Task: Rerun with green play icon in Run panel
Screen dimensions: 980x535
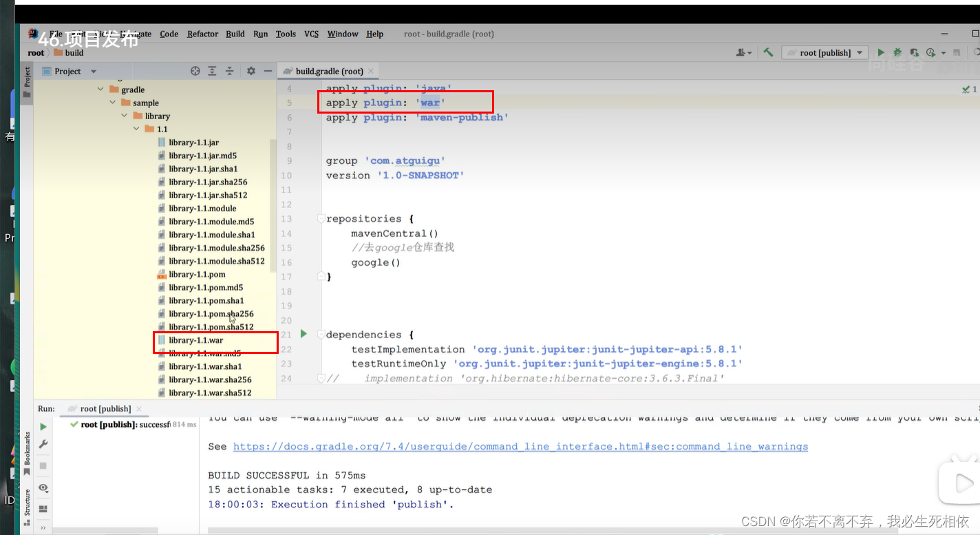Action: coord(43,427)
